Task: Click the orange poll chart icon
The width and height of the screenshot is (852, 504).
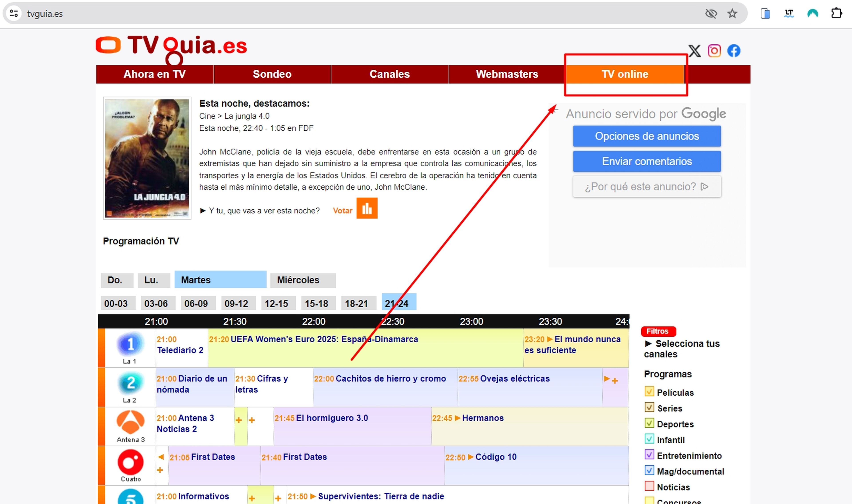Action: click(367, 208)
